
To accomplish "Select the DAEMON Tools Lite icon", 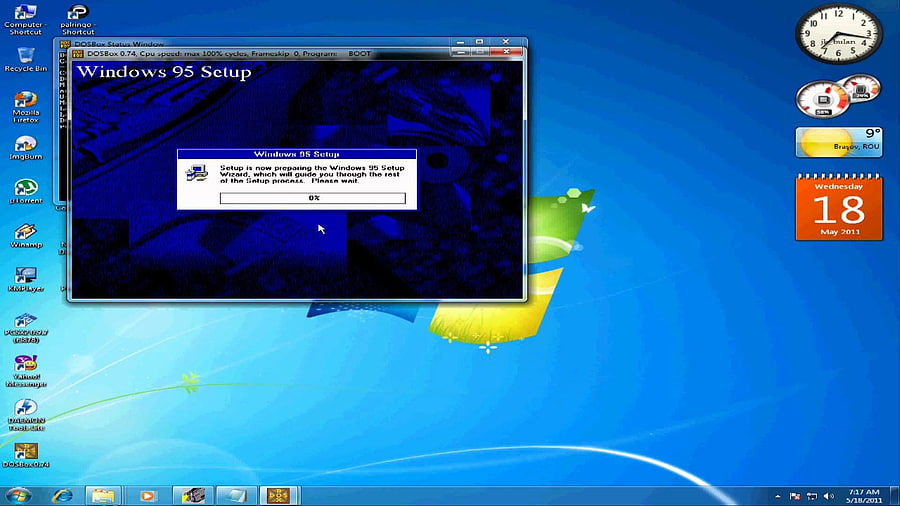I will point(25,415).
